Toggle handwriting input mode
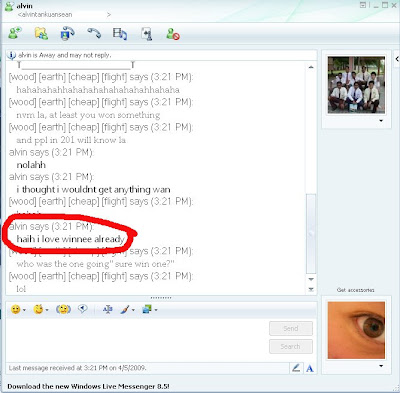Viewport: 400px width, 393px height. (x=296, y=368)
